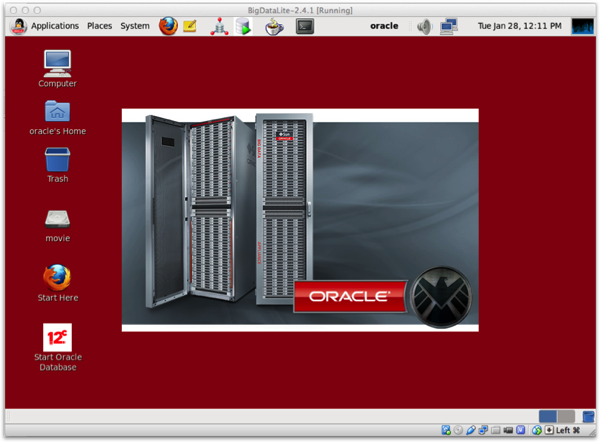Screen dimensions: 600x442
Task: Click VirtualBox shared folders status icon
Action: pyautogui.click(x=496, y=431)
